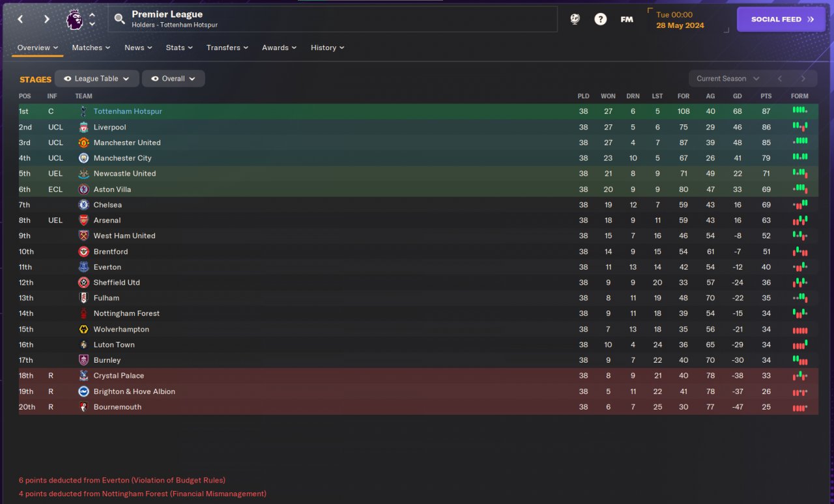Open the Overall filter dropdown

[173, 79]
